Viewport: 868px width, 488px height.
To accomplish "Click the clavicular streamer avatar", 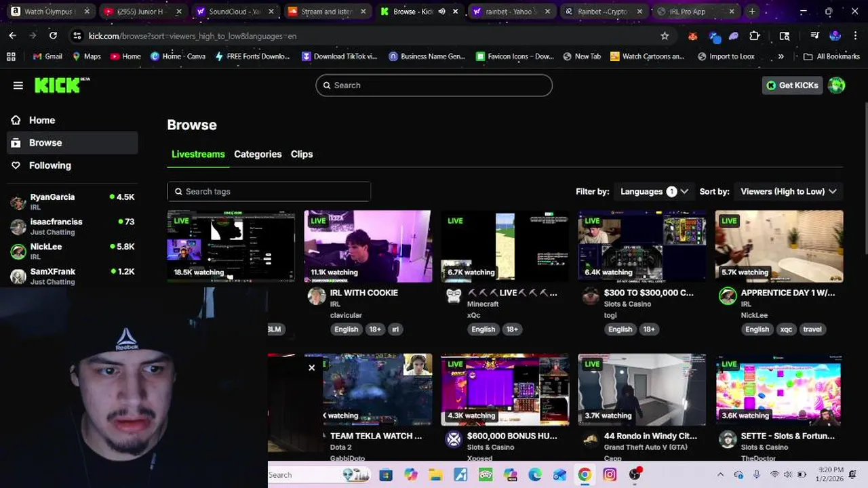I will click(x=317, y=296).
